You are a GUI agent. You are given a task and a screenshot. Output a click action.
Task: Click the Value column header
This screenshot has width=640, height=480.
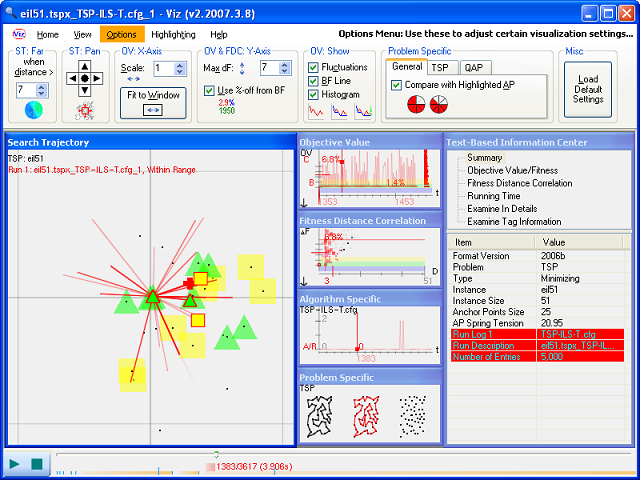point(579,242)
